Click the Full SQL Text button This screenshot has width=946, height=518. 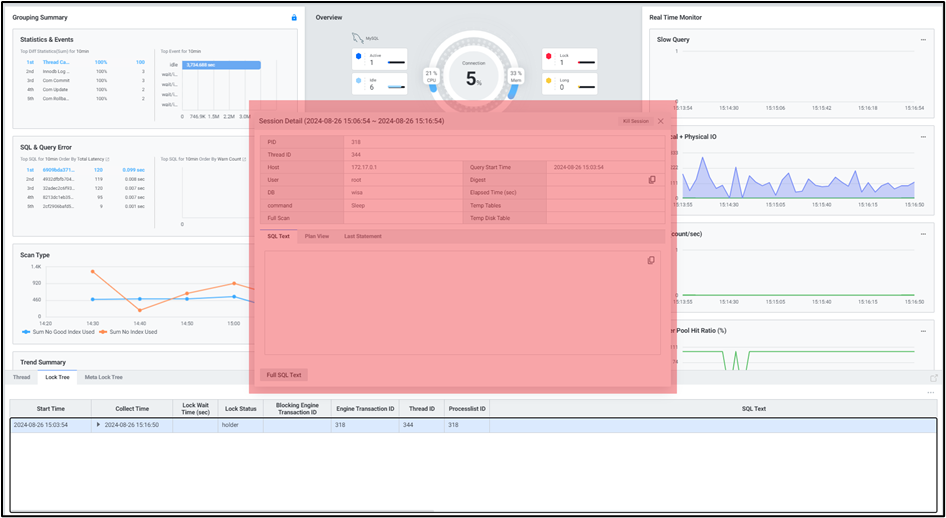click(283, 375)
